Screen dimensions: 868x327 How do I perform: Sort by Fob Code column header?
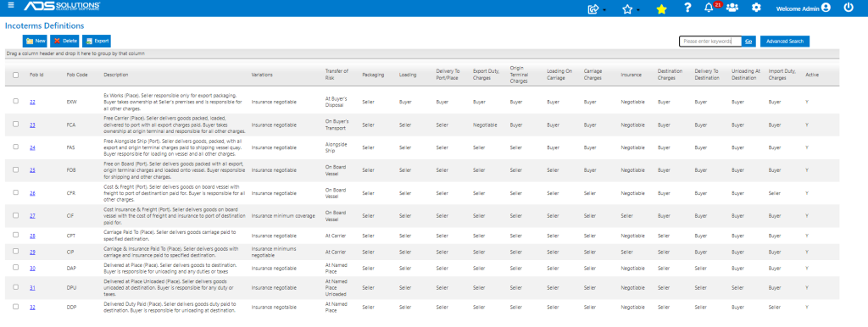coord(77,75)
